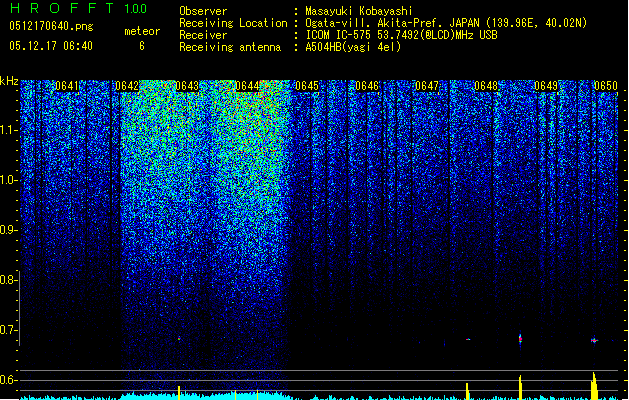Click the Receiving Location label

tap(233, 23)
